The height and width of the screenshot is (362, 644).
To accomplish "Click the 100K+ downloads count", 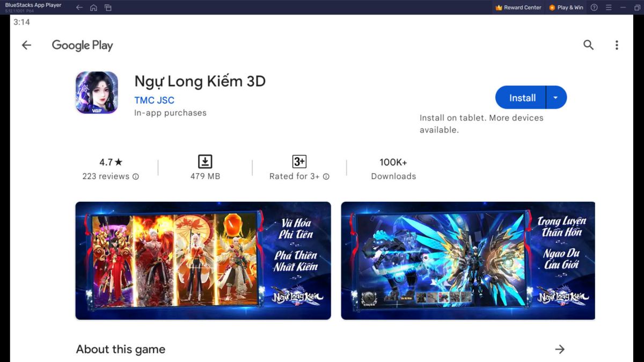I will 393,162.
